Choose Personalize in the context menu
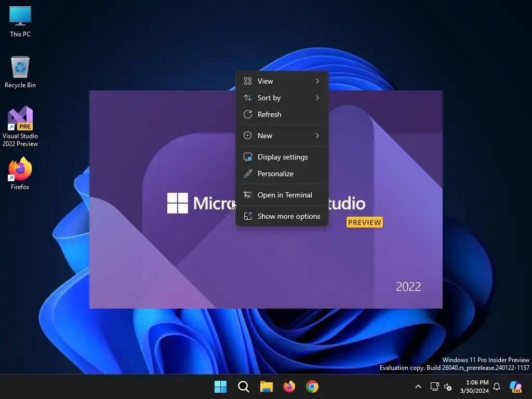Screen dimensions: 532x399 (x=282, y=174)
